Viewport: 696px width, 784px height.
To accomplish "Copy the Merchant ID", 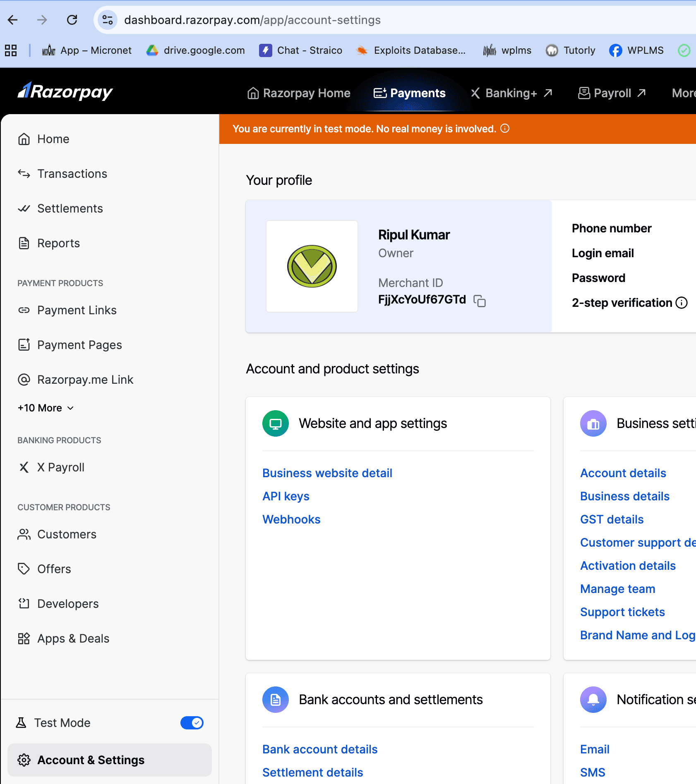I will [x=480, y=301].
